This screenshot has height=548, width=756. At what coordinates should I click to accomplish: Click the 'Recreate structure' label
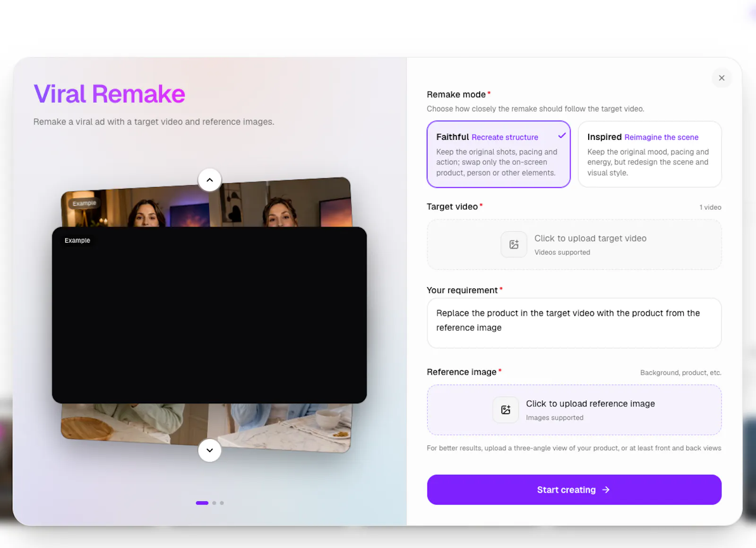coord(505,137)
